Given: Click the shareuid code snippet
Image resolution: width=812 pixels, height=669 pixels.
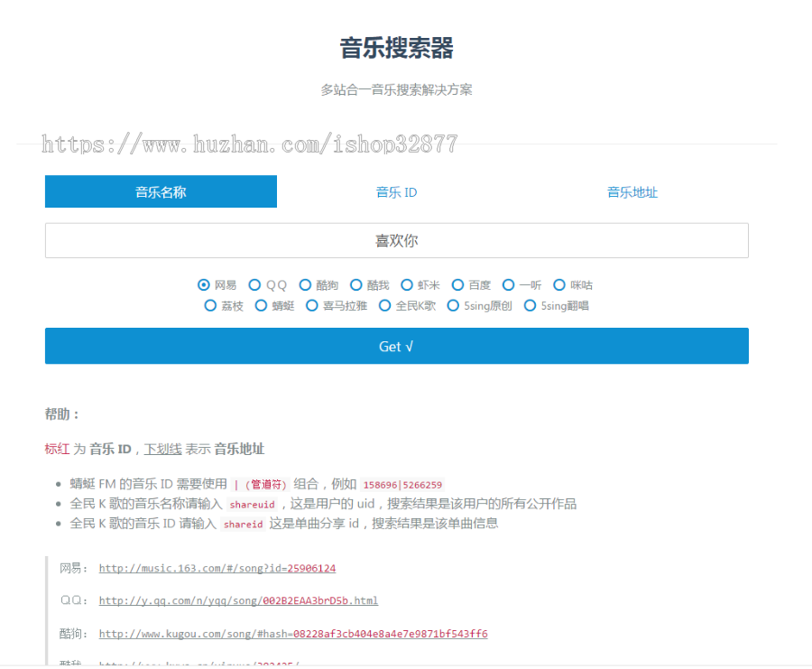Looking at the screenshot, I should point(253,505).
